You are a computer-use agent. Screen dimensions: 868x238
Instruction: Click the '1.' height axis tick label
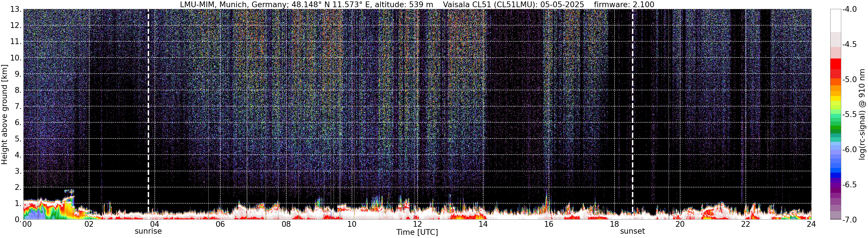click(x=18, y=203)
